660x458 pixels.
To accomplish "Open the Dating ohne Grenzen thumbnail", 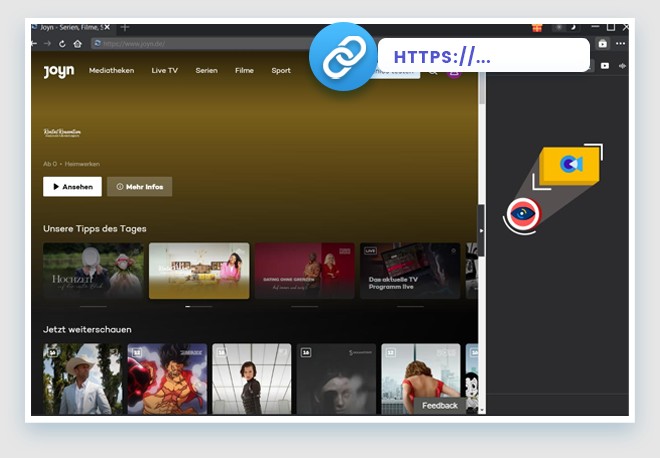I will point(304,271).
